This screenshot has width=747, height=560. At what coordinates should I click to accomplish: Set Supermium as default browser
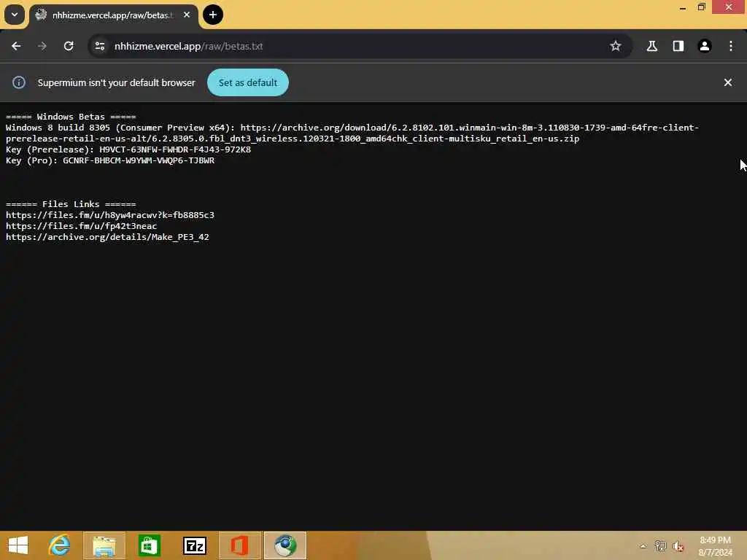click(x=248, y=82)
